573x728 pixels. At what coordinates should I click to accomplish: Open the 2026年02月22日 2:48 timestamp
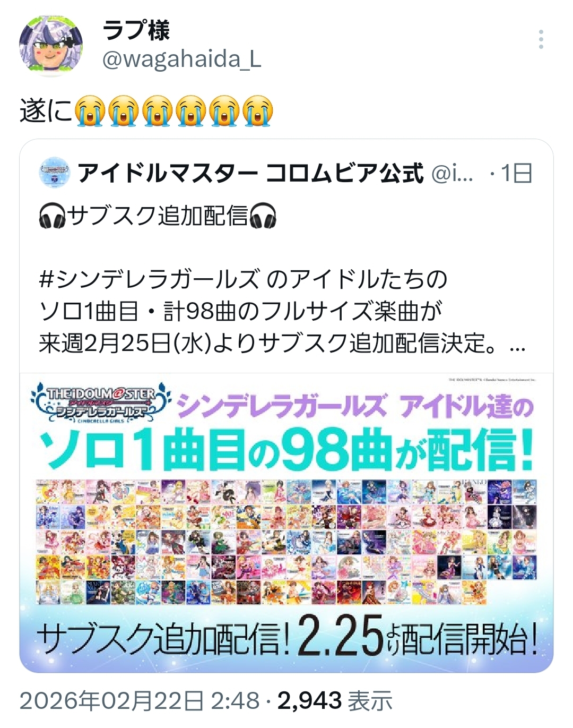(140, 701)
